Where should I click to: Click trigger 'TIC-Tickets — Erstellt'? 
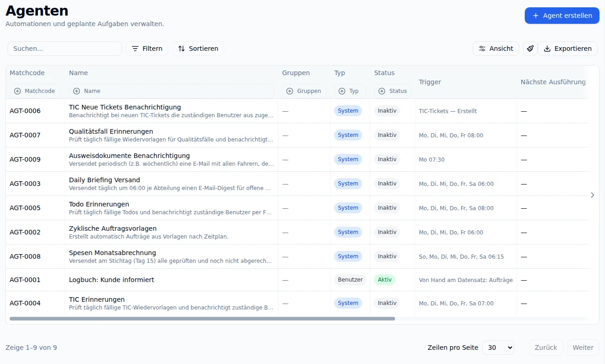pos(448,111)
